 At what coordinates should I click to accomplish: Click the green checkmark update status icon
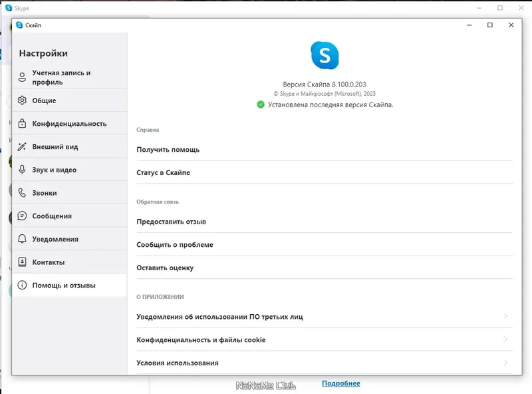tap(261, 104)
